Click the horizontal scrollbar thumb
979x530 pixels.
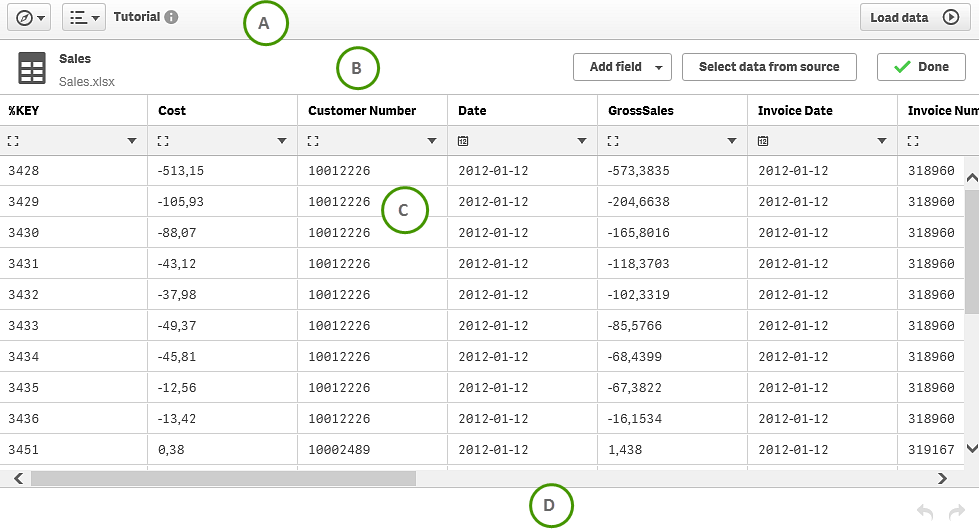[222, 479]
